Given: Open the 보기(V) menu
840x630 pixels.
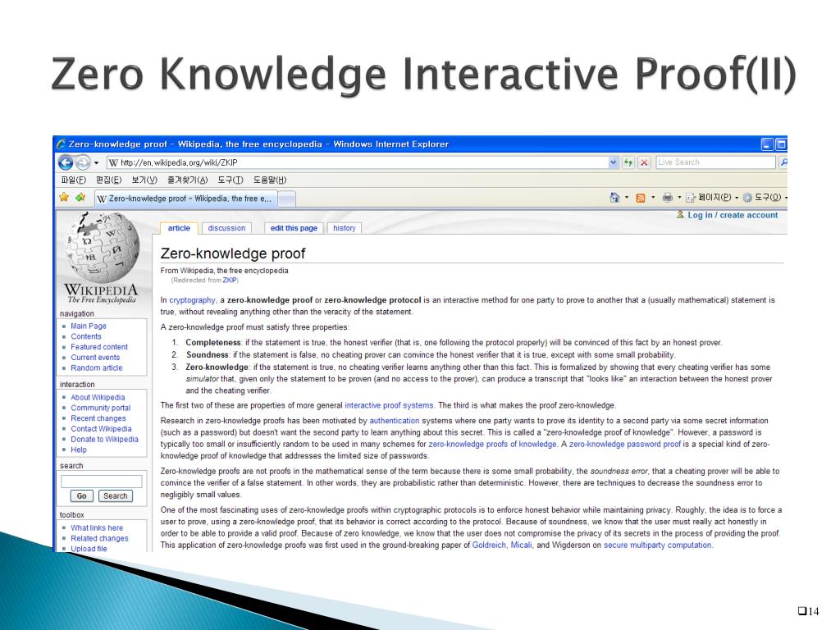Looking at the screenshot, I should pyautogui.click(x=144, y=180).
